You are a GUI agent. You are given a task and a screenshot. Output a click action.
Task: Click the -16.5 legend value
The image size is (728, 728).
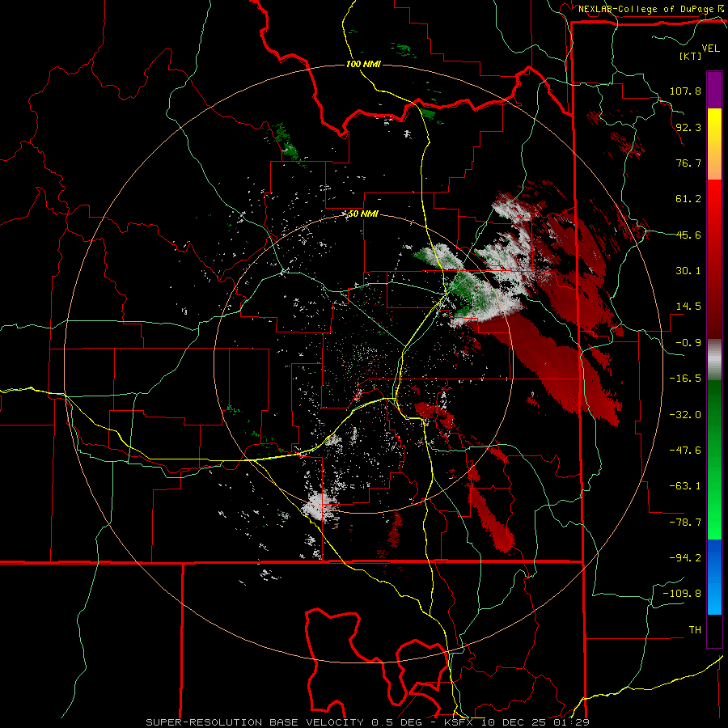685,379
